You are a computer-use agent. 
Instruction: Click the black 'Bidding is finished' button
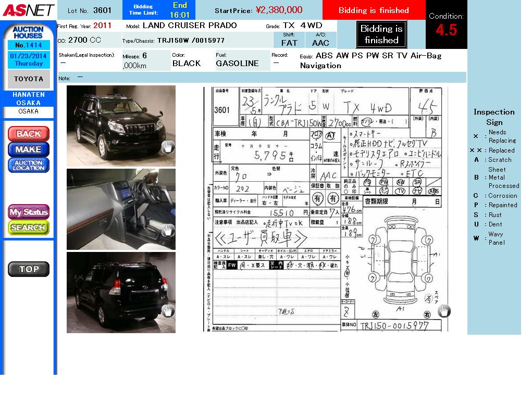381,35
